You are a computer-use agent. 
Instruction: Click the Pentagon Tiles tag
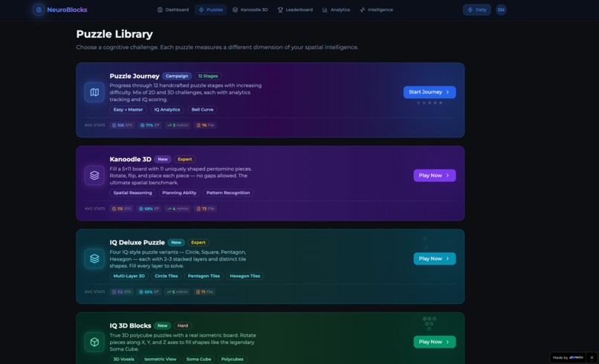[x=204, y=276]
